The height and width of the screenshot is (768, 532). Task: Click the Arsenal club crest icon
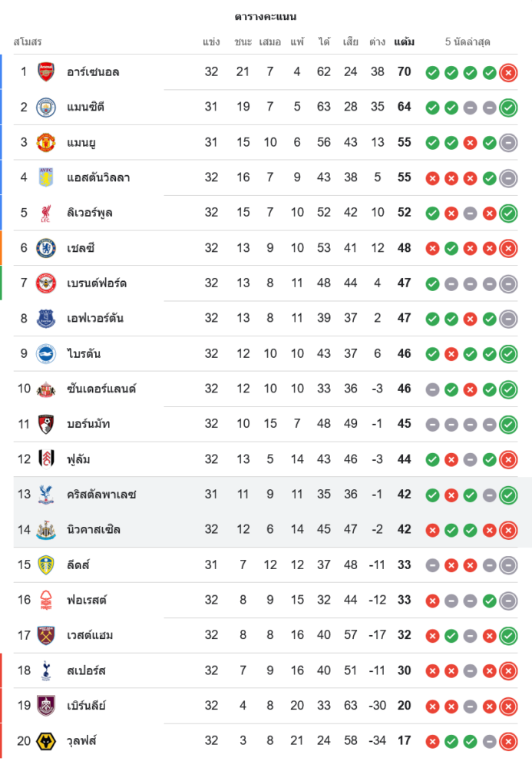pyautogui.click(x=46, y=72)
